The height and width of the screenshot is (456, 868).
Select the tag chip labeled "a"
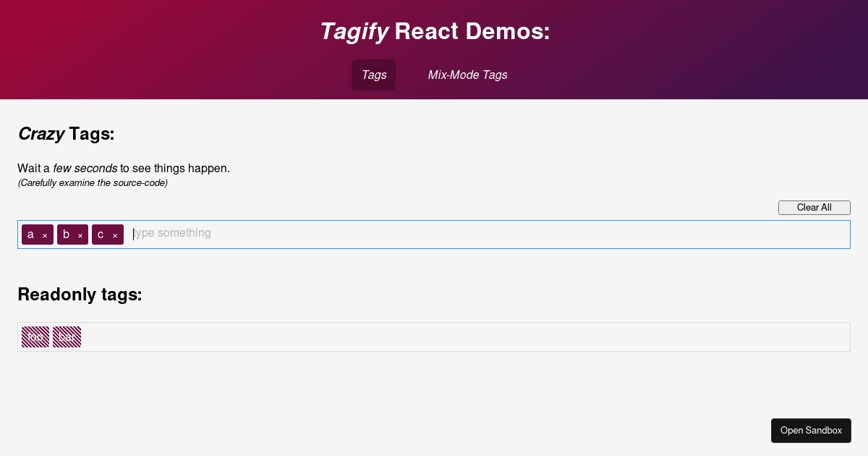(30, 235)
